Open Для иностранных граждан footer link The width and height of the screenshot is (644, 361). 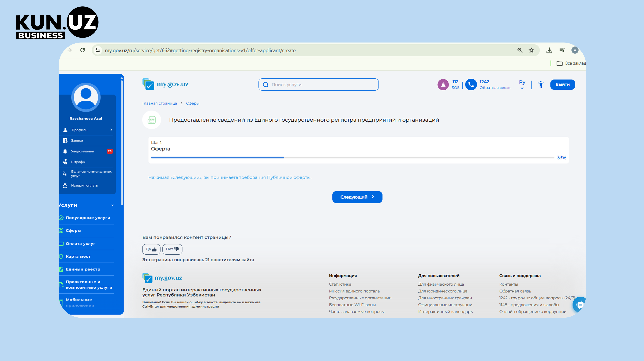tap(445, 298)
